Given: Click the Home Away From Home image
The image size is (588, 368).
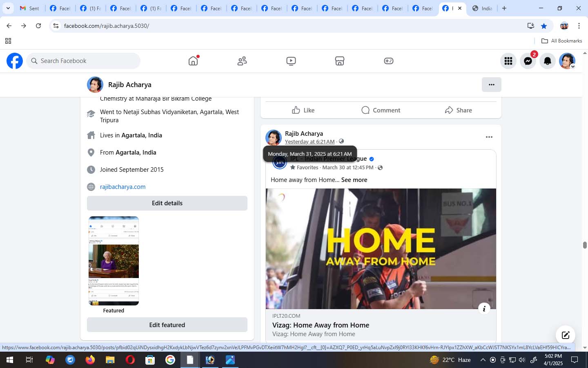Looking at the screenshot, I should (381, 249).
